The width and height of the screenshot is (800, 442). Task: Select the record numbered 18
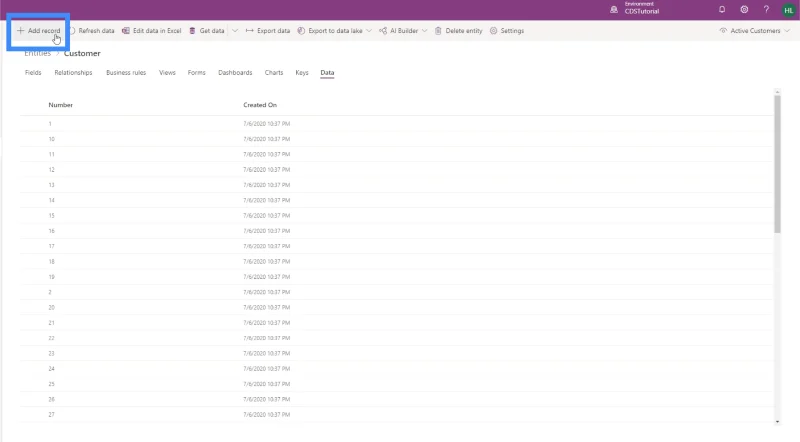coord(396,261)
